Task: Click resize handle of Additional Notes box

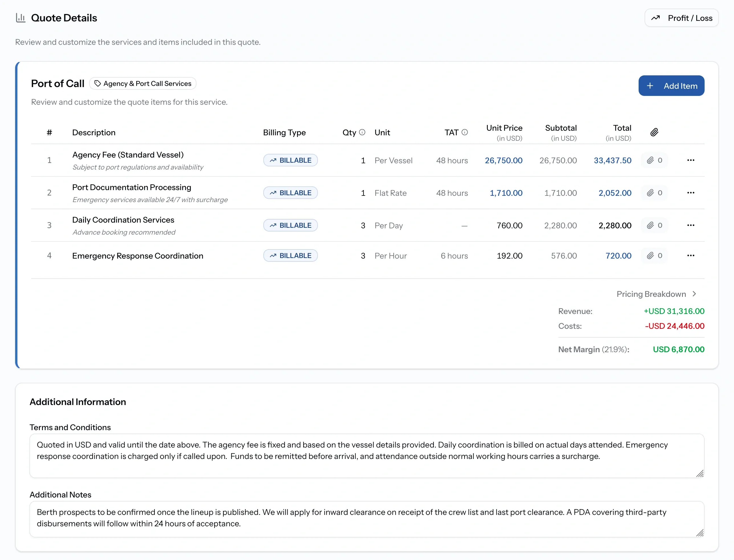Action: (x=700, y=533)
